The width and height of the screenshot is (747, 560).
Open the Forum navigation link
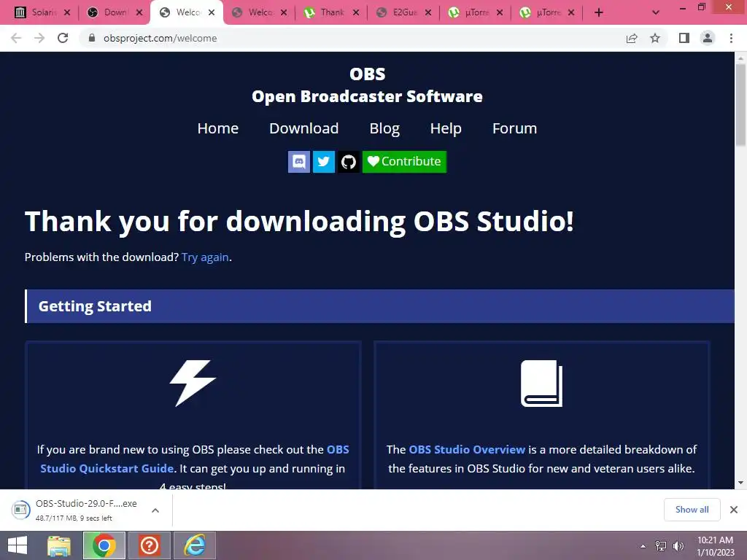click(514, 128)
